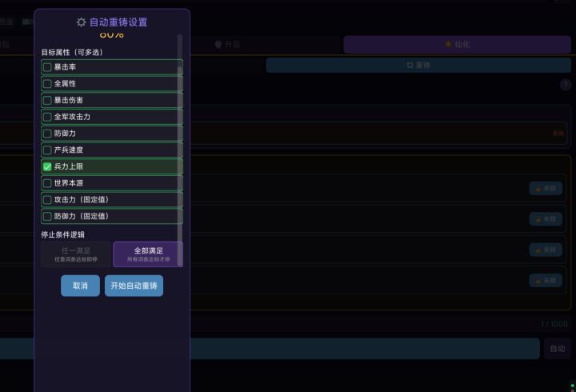Image resolution: width=576 pixels, height=392 pixels.
Task: Check 攻击力（固定值）option
Action: (47, 199)
